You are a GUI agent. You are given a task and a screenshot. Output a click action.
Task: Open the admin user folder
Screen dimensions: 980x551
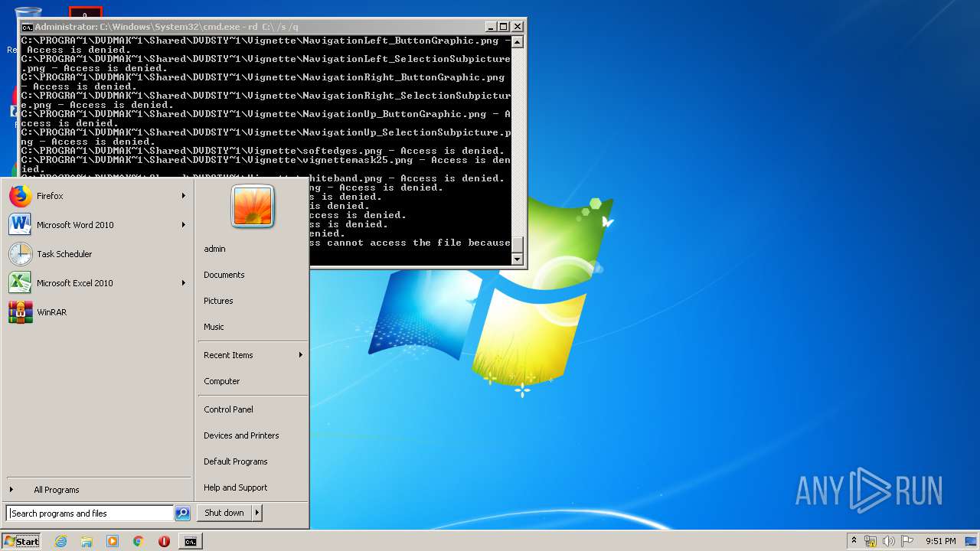[253, 249]
